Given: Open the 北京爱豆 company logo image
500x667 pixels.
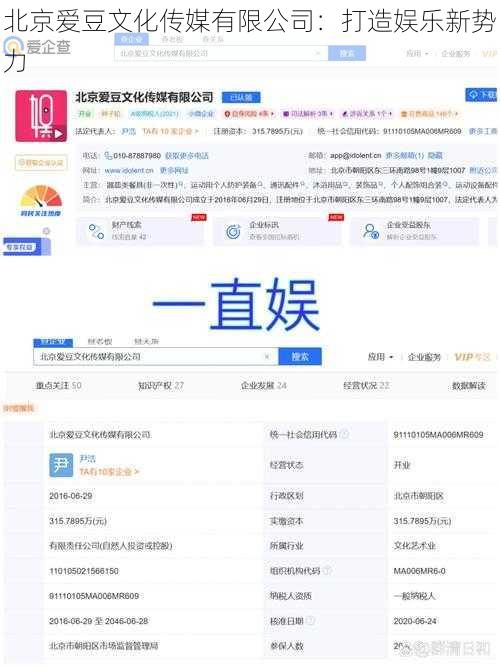Looking at the screenshot, I should coord(41,116).
